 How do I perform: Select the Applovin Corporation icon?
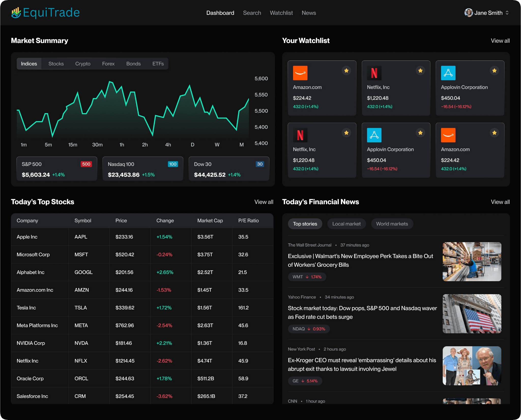tap(448, 73)
